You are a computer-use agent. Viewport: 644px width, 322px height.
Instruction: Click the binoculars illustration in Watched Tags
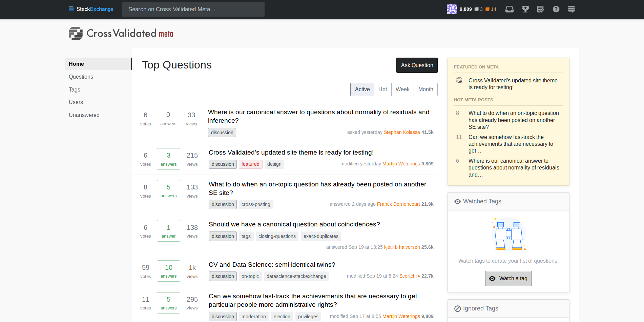click(x=508, y=234)
